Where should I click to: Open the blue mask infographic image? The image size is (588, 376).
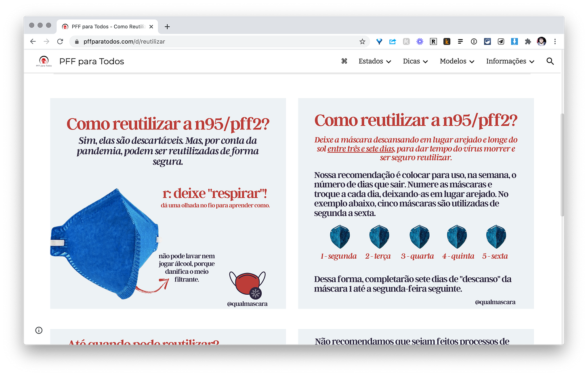[x=168, y=203]
